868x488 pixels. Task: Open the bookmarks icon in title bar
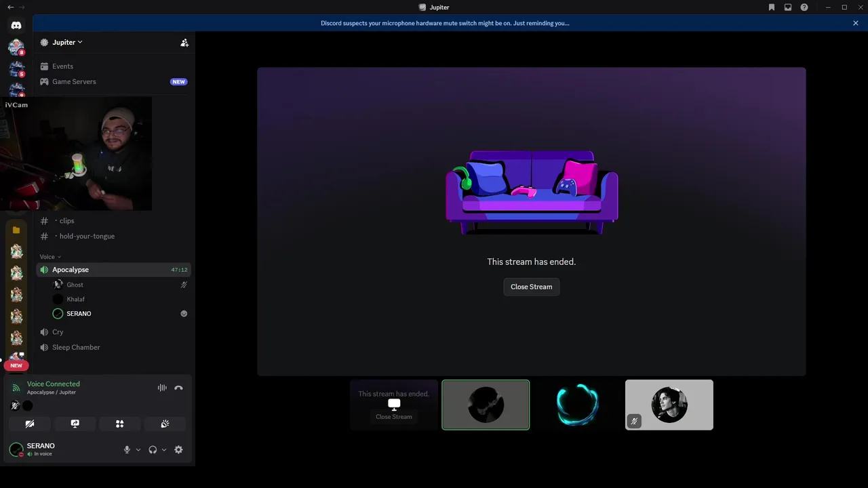772,7
